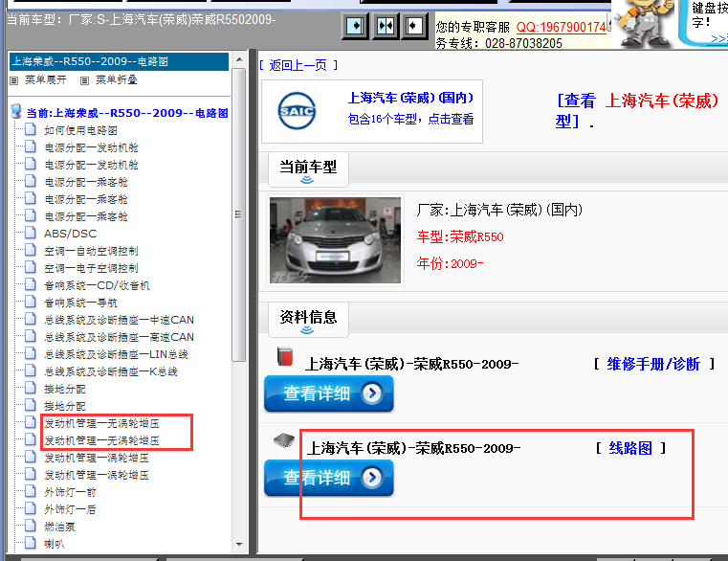Open 总线系统及诊断插座一LIN总线 item
Screen dimensions: 728x561
pos(116,354)
